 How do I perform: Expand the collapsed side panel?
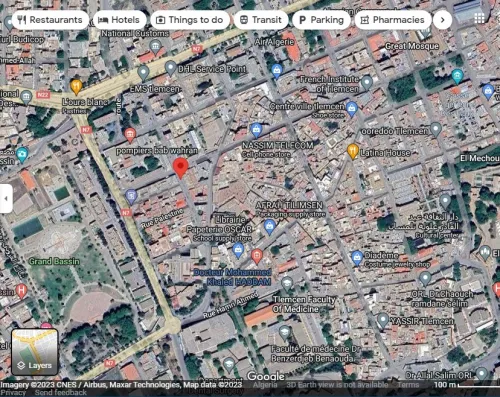(x=6, y=198)
